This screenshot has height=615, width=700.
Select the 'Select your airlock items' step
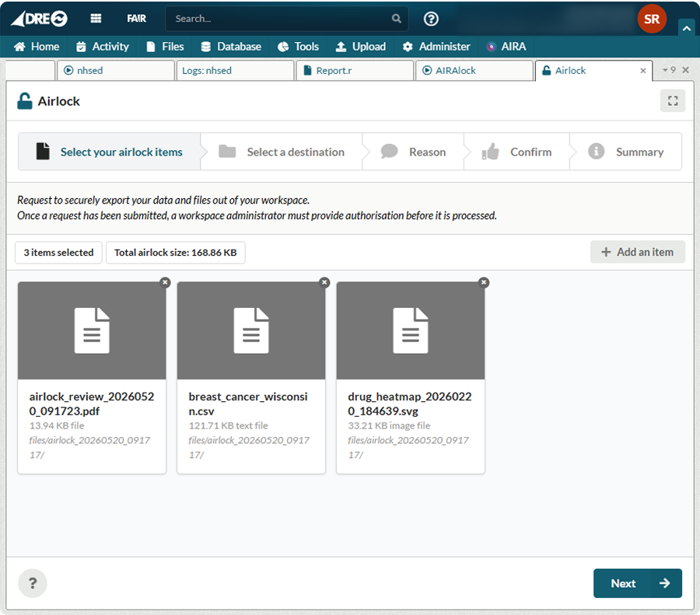coord(110,152)
